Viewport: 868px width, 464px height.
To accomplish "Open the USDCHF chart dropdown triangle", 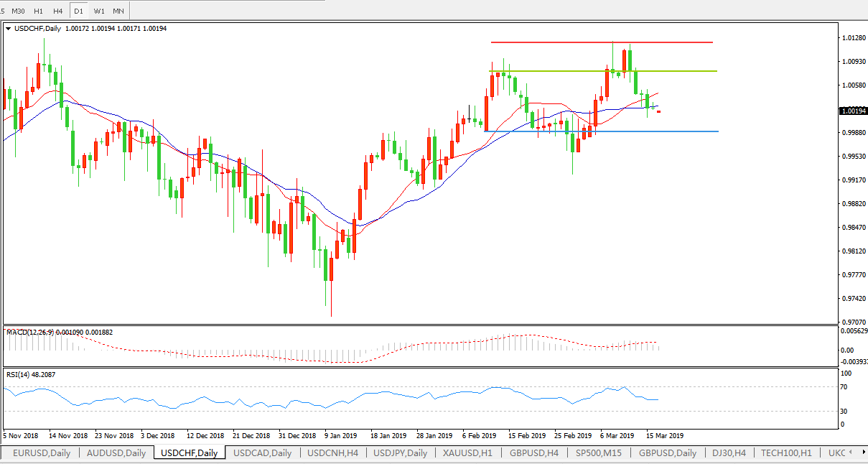I will coord(8,29).
